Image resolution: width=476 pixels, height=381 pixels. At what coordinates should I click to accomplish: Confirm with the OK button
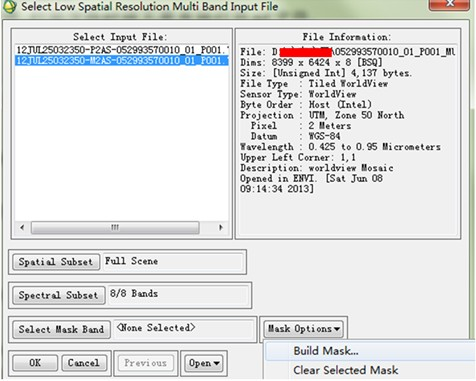click(x=35, y=363)
